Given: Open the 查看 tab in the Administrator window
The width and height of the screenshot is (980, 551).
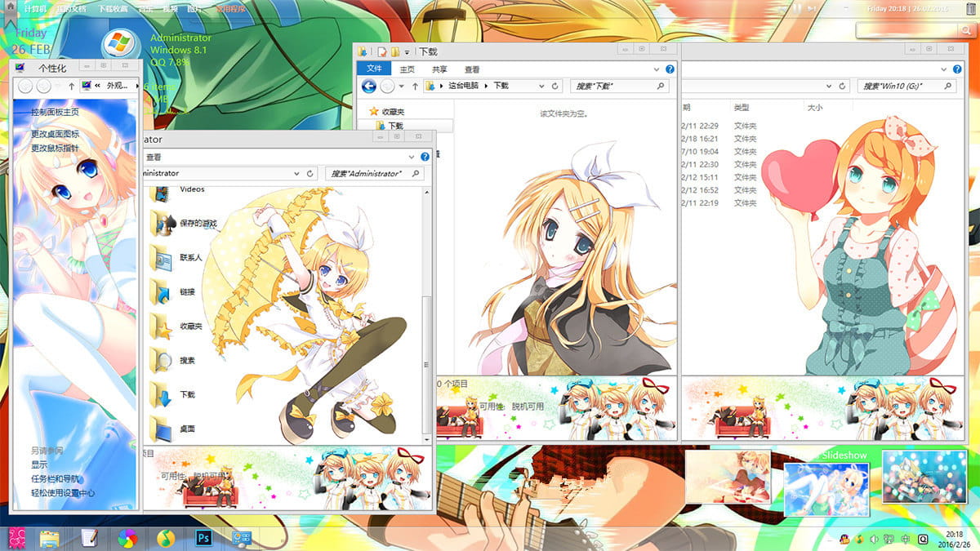Looking at the screenshot, I should click(154, 157).
